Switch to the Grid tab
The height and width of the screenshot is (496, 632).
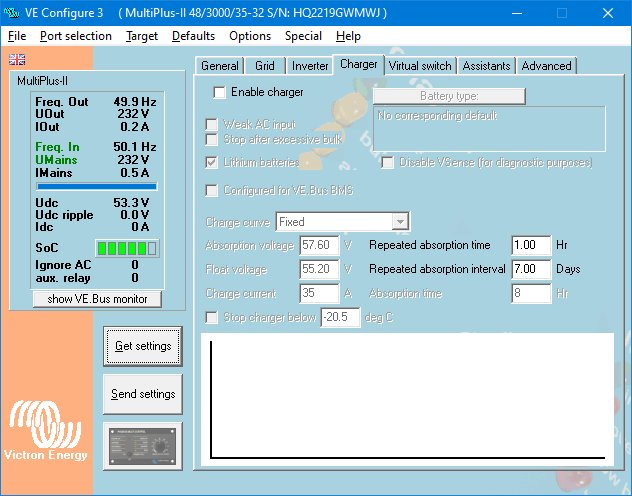[265, 66]
